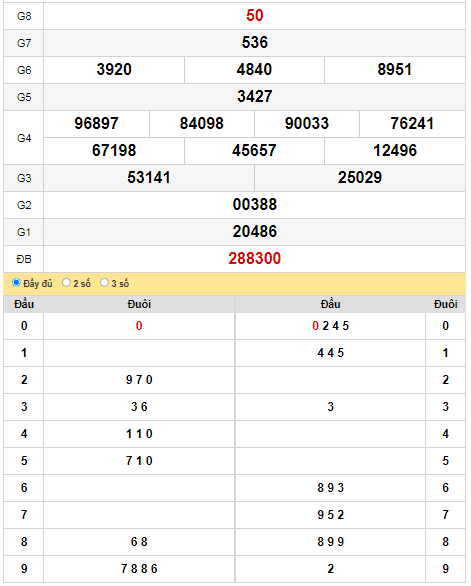Click the ĐB row label

[24, 259]
